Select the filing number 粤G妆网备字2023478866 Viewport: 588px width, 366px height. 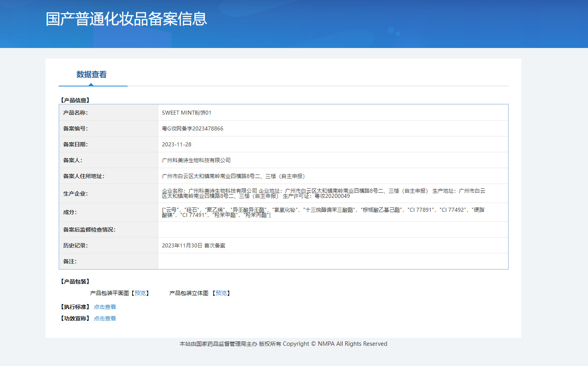tap(193, 128)
